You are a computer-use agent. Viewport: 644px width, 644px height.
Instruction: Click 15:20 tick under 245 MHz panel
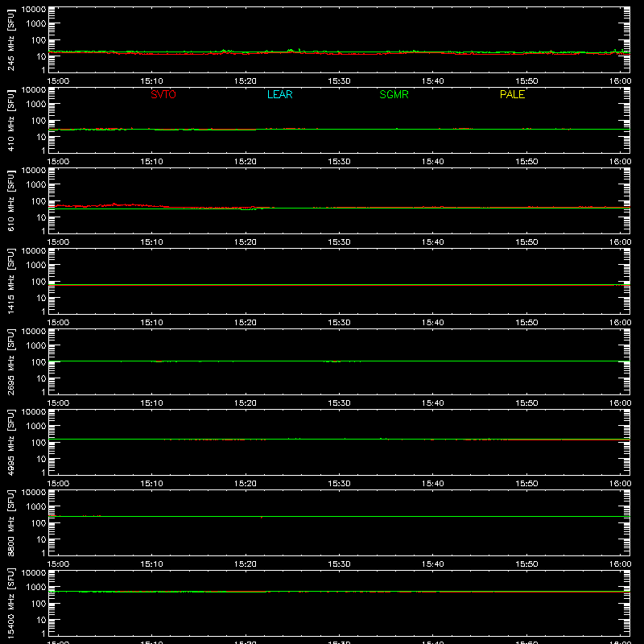tap(246, 81)
